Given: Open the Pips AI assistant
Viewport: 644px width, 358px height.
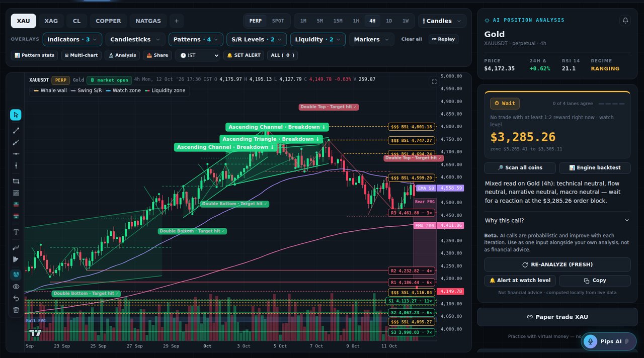Looking at the screenshot, I should [x=608, y=341].
